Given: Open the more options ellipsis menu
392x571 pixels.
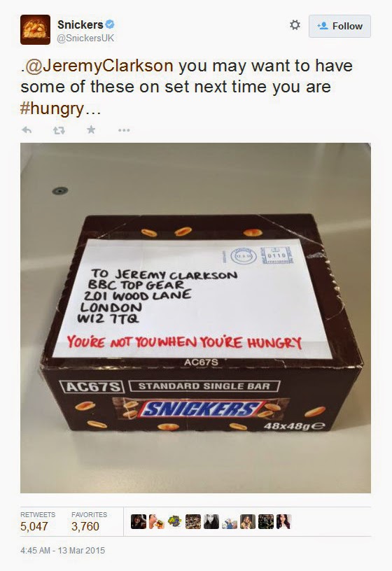Looking at the screenshot, I should point(124,130).
